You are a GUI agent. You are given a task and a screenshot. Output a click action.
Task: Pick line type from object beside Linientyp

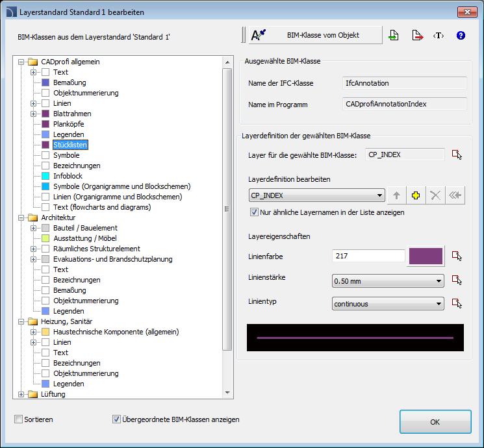(x=457, y=303)
